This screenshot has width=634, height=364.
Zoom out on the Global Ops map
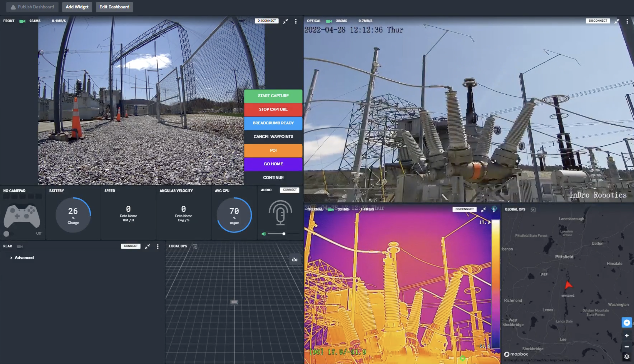pyautogui.click(x=627, y=347)
